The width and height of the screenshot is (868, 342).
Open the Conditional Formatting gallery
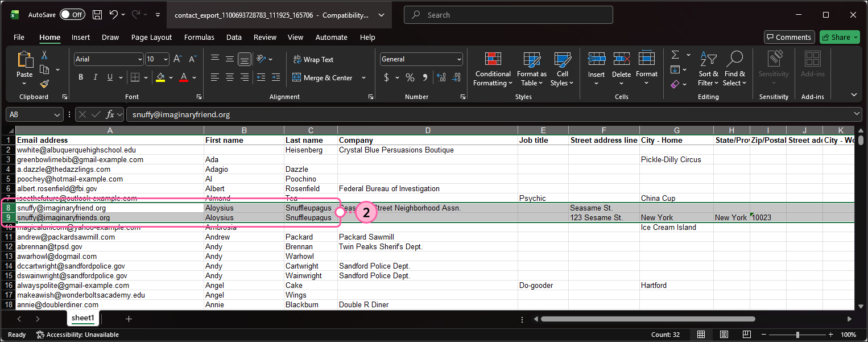493,68
